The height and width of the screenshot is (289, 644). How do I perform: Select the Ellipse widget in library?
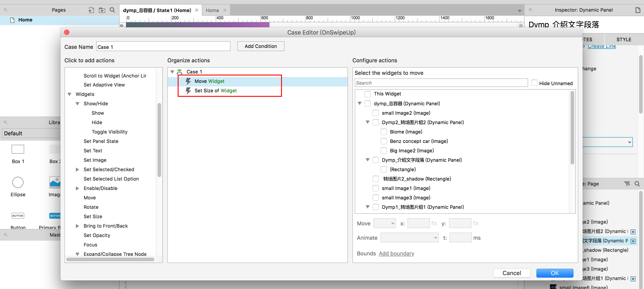pyautogui.click(x=18, y=182)
